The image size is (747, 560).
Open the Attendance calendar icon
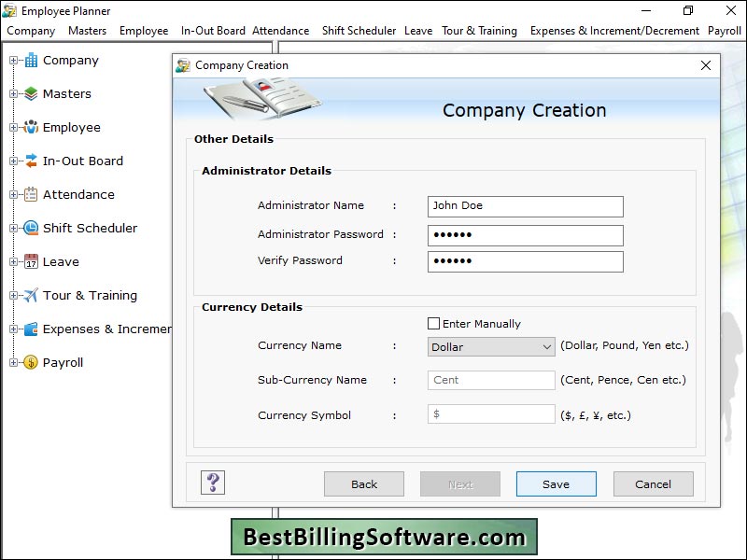pos(31,194)
